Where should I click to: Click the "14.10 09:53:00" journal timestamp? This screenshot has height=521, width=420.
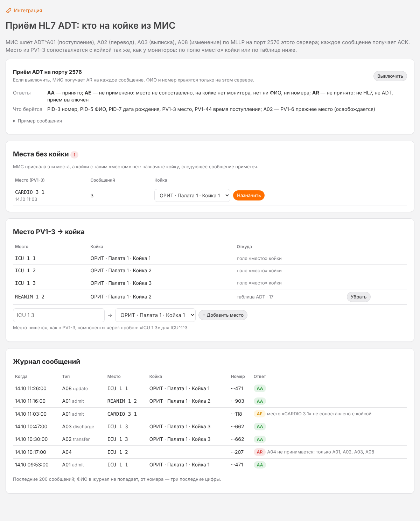[32, 465]
